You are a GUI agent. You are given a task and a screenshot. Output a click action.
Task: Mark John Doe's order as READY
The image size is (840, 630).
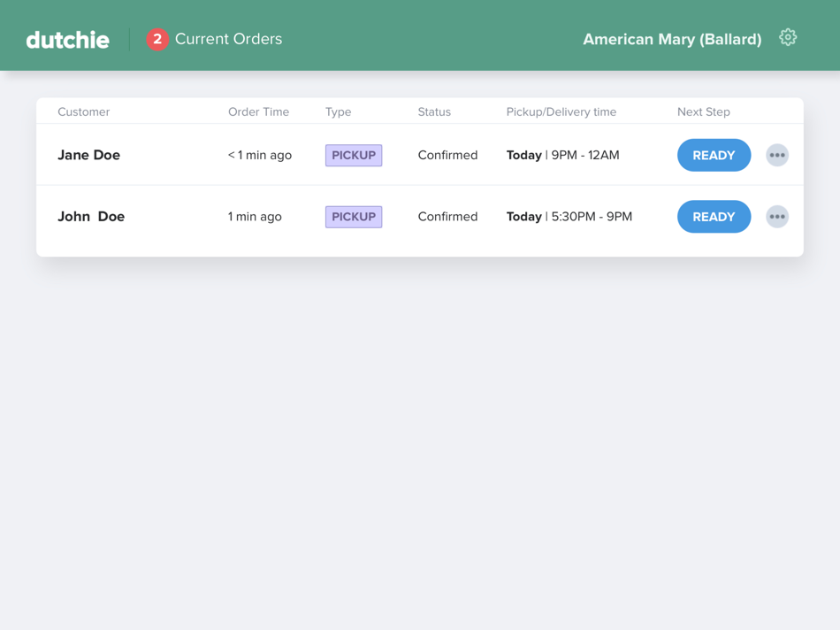(x=714, y=217)
